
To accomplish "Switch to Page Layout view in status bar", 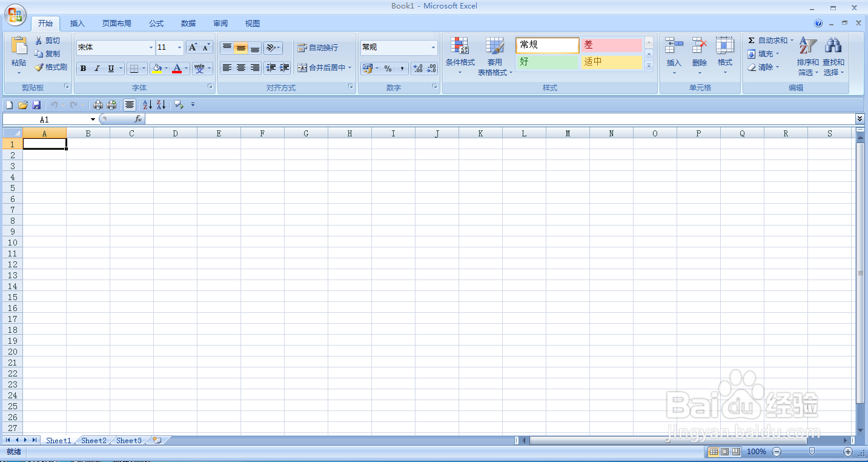I will point(724,452).
